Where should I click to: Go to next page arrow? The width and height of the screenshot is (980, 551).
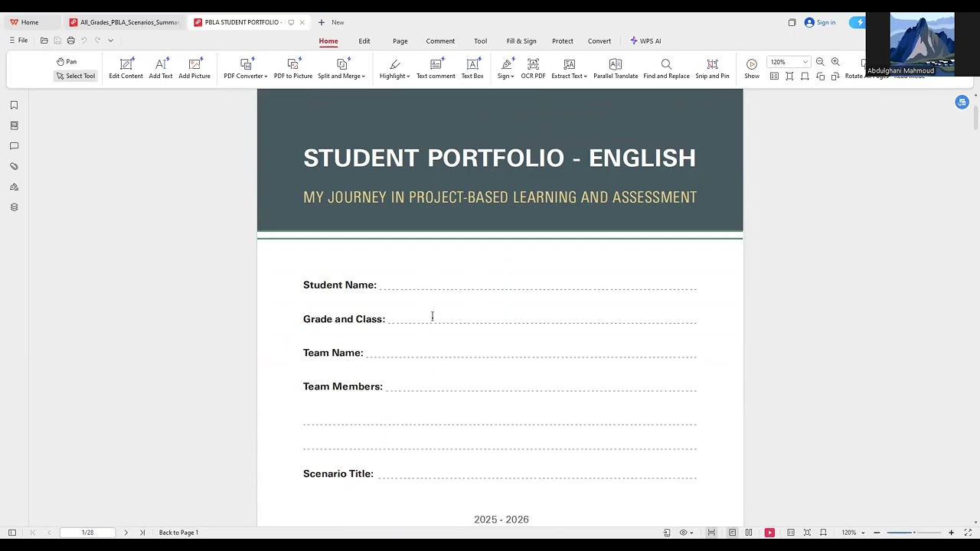pos(126,533)
